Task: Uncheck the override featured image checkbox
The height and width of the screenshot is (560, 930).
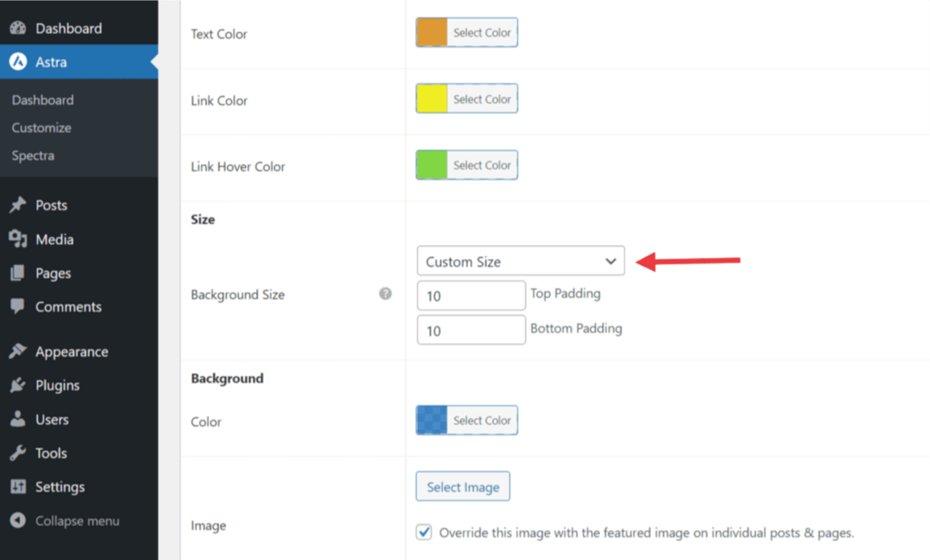Action: click(424, 532)
